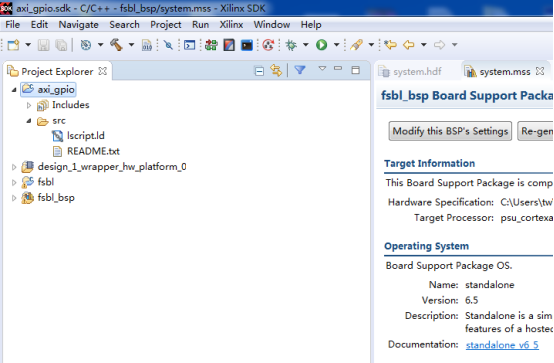Collapse the axi_gpio project tree node
Viewport: 554px width, 363px height.
click(x=14, y=90)
